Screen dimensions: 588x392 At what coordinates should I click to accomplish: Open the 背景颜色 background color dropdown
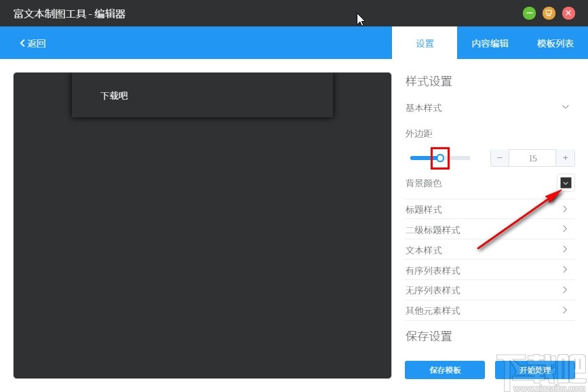tap(565, 182)
